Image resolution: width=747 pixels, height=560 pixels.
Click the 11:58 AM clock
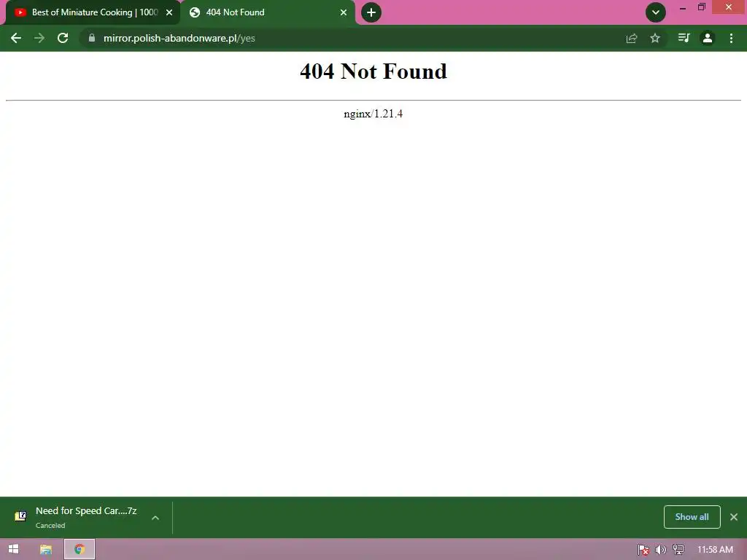click(x=715, y=550)
